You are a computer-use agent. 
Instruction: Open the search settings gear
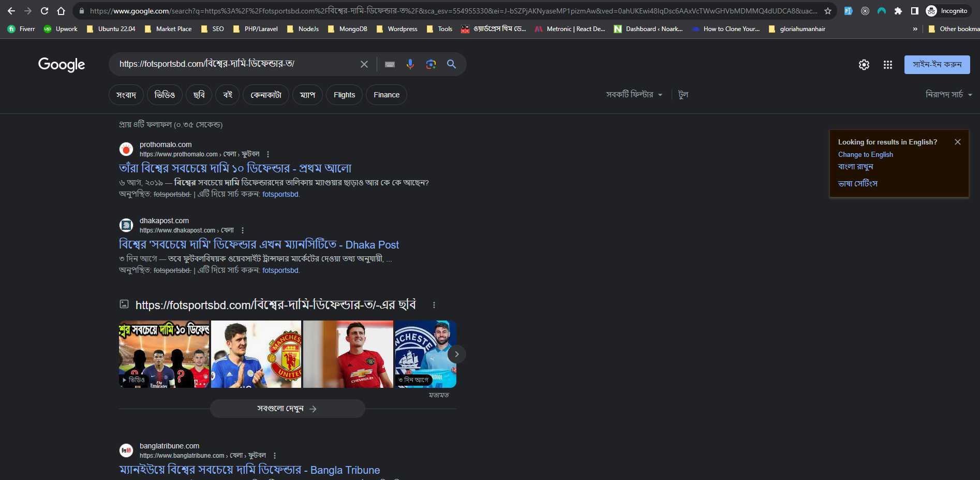point(864,65)
